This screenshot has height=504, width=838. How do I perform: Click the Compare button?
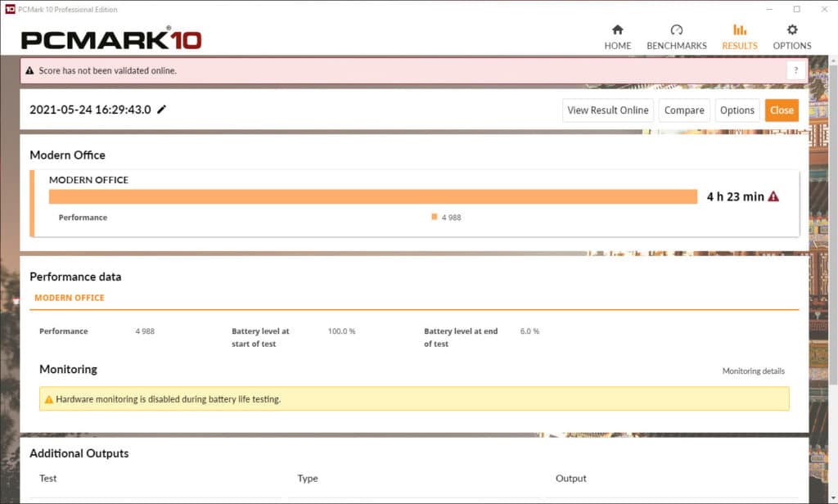pos(684,110)
